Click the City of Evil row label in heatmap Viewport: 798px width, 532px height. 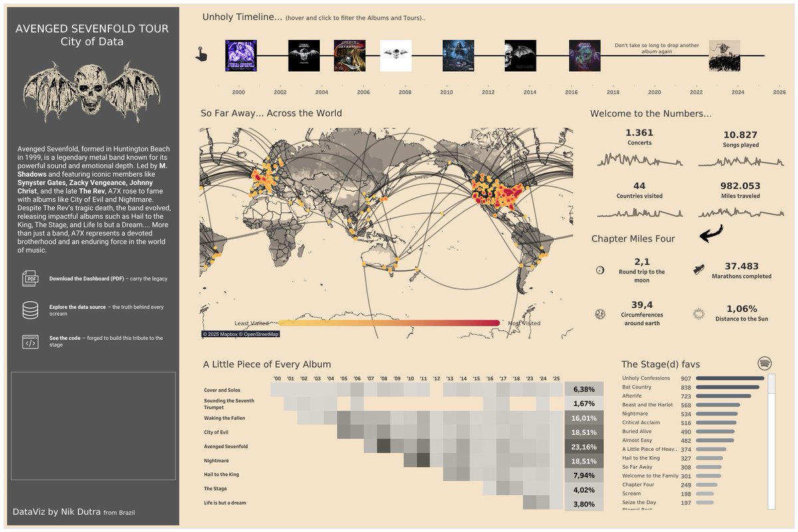click(217, 432)
